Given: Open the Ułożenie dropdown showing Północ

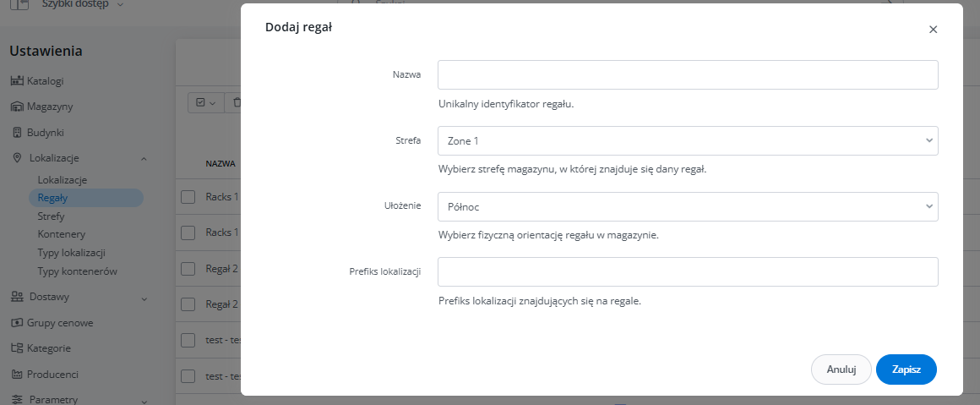Looking at the screenshot, I should tap(688, 206).
